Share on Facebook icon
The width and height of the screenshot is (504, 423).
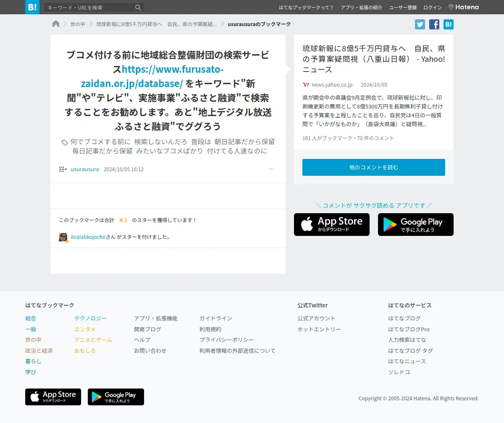(434, 24)
